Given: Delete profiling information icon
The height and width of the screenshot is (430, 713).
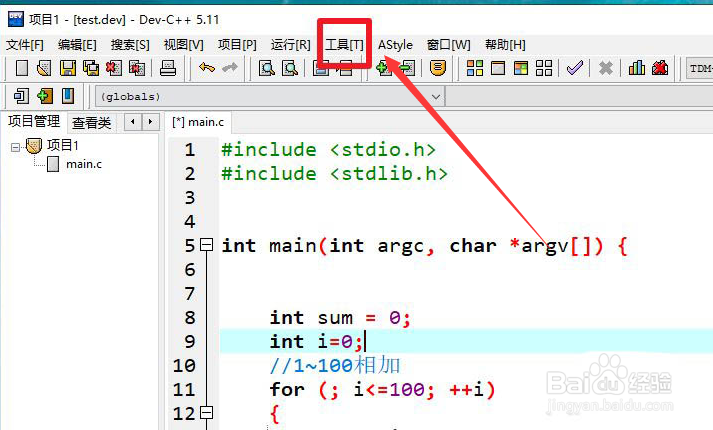Looking at the screenshot, I should [x=660, y=68].
